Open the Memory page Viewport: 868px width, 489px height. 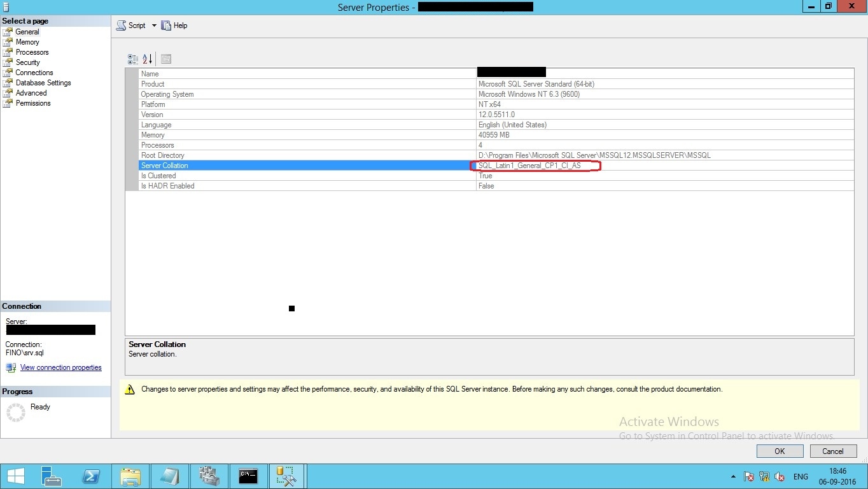point(27,42)
